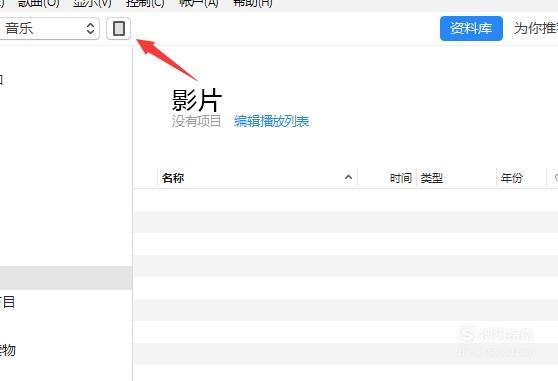Sort by the 类型 column header
Image resolution: width=558 pixels, height=381 pixels.
432,178
